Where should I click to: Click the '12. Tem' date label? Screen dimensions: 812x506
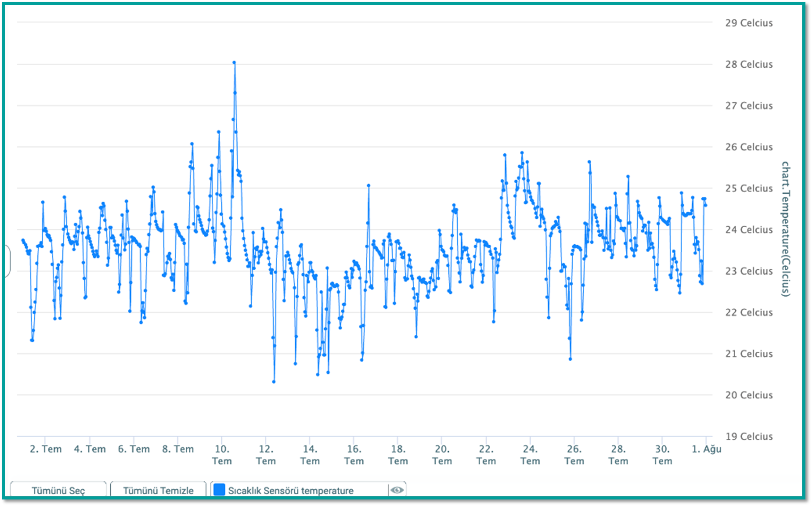266,455
